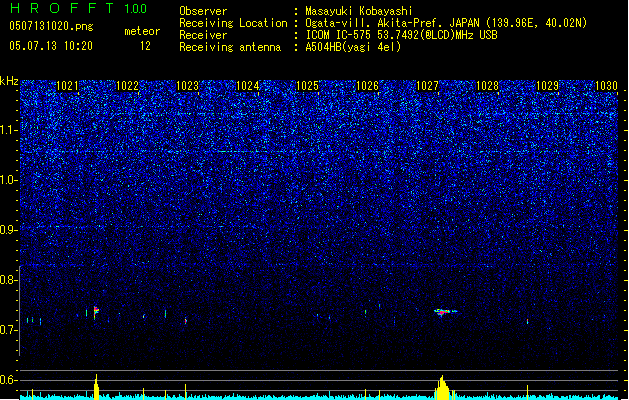The image size is (629, 400).
Task: Click the small red echo before 1029
Action: (528, 321)
